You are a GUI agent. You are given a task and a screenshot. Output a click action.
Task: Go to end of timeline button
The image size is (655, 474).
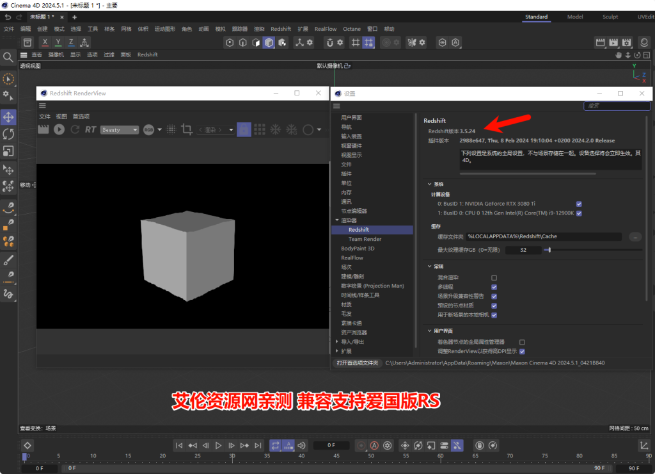[258, 446]
